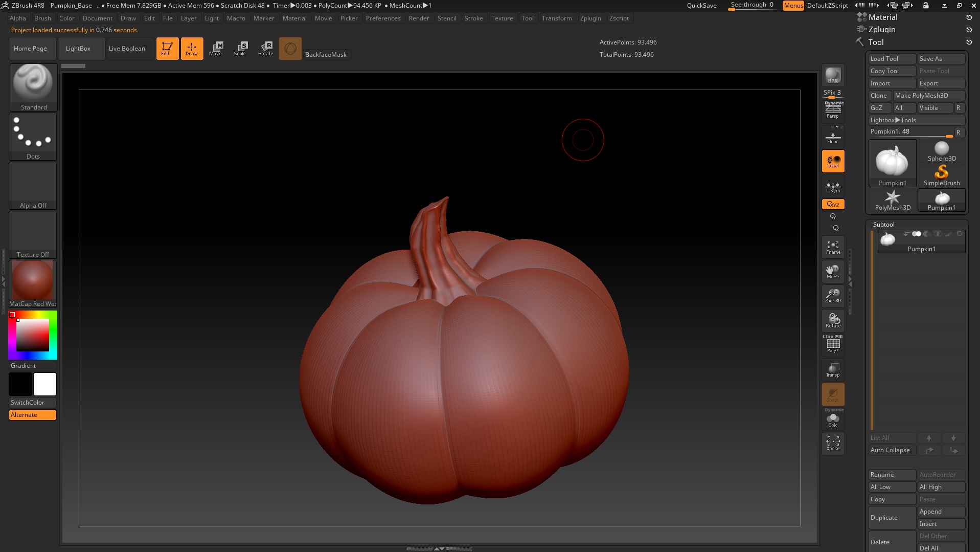This screenshot has height=552, width=980.
Task: Toggle Transp transparency mode
Action: (833, 369)
